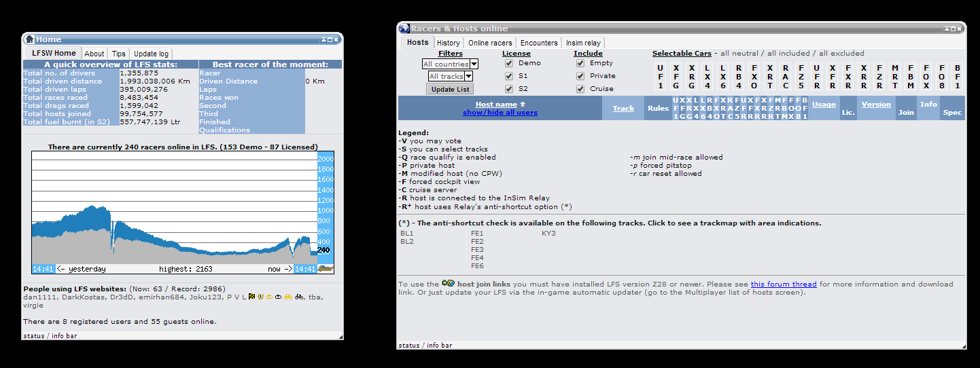The width and height of the screenshot is (980, 368).
Task: Toggle the BF1 selectable car box
Action: 958,77
